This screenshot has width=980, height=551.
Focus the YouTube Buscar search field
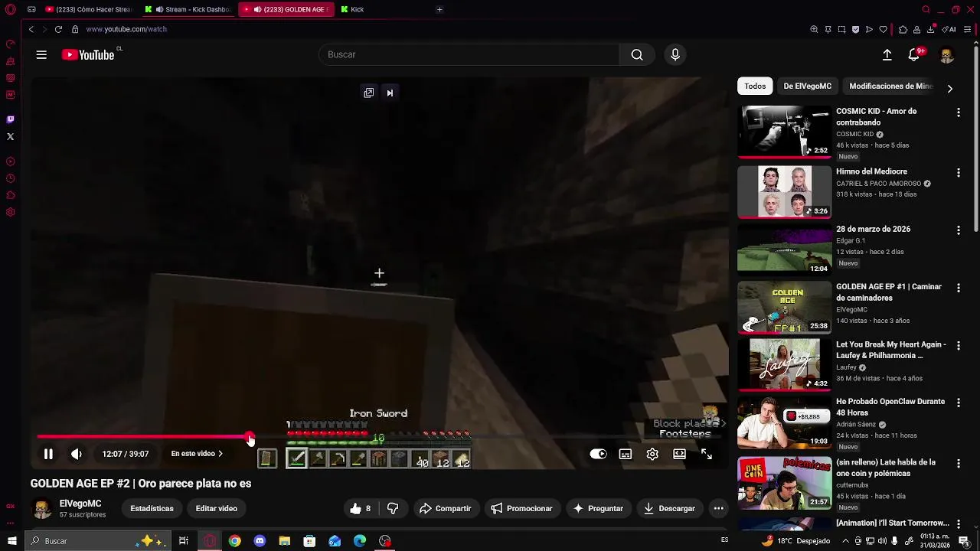pyautogui.click(x=469, y=54)
